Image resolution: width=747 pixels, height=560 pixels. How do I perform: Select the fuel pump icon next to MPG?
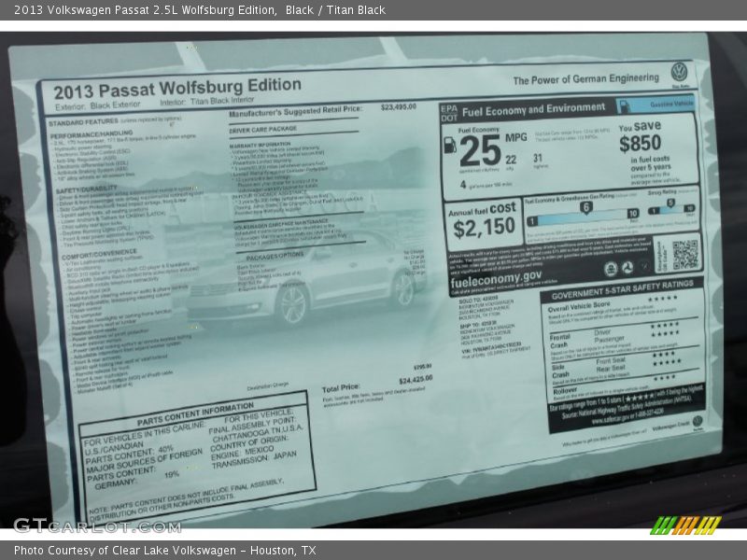coord(450,146)
